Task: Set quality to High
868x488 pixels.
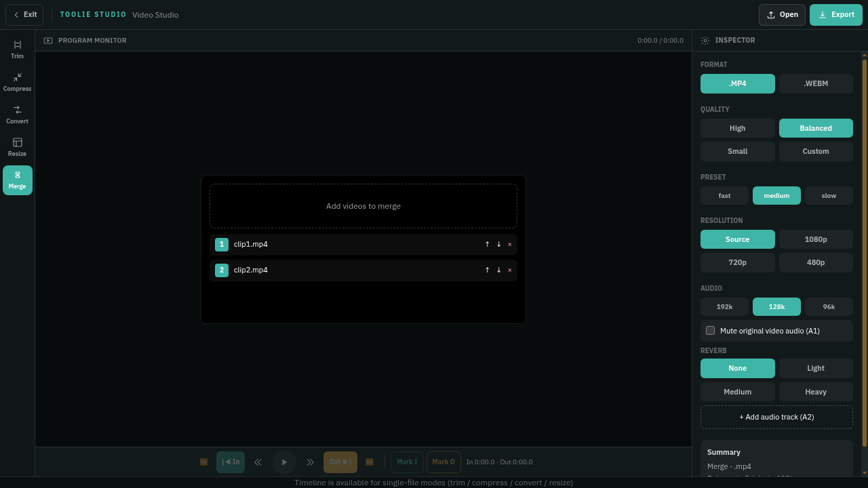Action: point(738,128)
